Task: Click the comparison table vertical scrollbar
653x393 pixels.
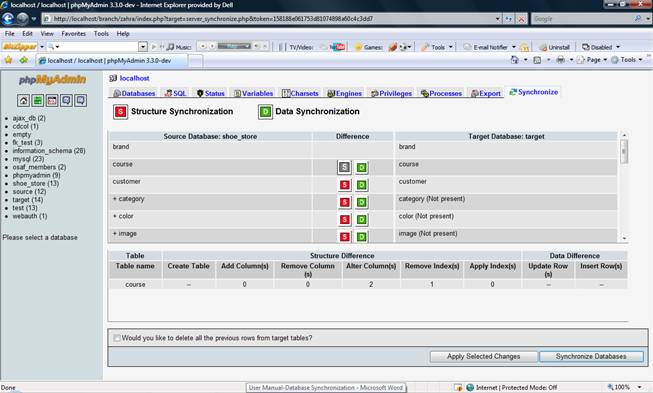Action: (624, 187)
